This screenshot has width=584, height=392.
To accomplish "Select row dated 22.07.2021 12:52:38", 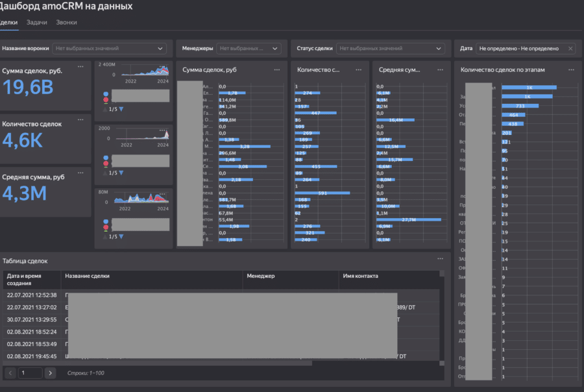I will pos(221,295).
